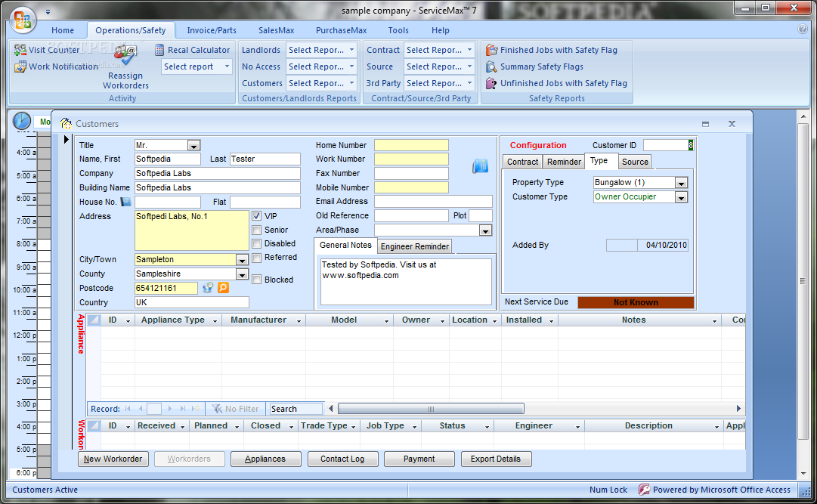This screenshot has height=504, width=817.
Task: Click the postcode globe lookup icon
Action: [x=208, y=288]
